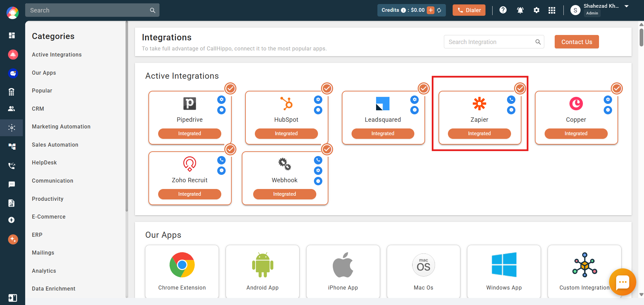Open the Mac Os app tile
Screen dimensions: 644x305
[423, 271]
